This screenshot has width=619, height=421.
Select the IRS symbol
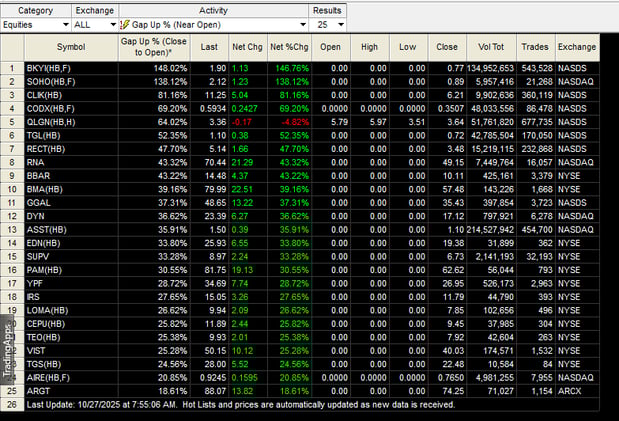[x=33, y=297]
